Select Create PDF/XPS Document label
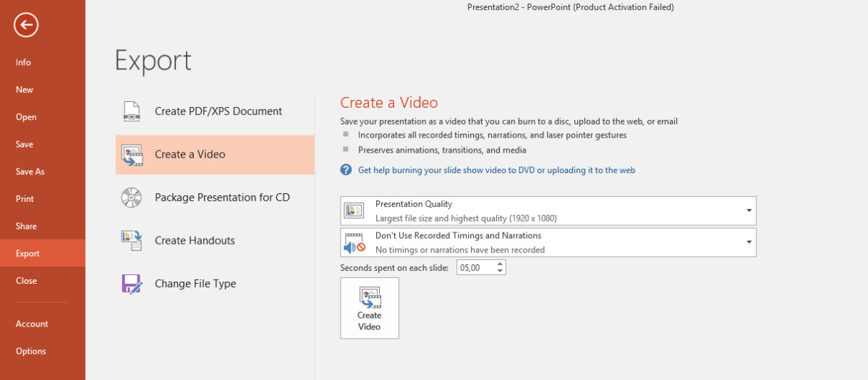Screen dimensions: 868x380 pos(218,111)
